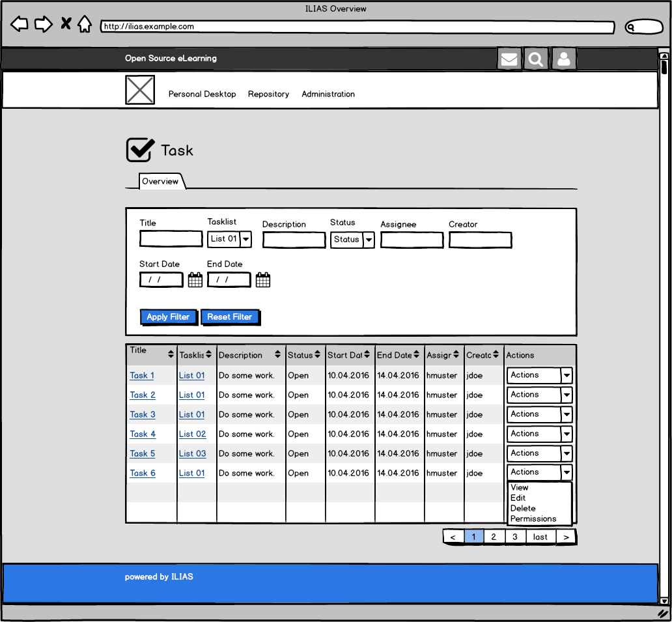
Task: Open the Task 3 link
Action: [x=143, y=415]
